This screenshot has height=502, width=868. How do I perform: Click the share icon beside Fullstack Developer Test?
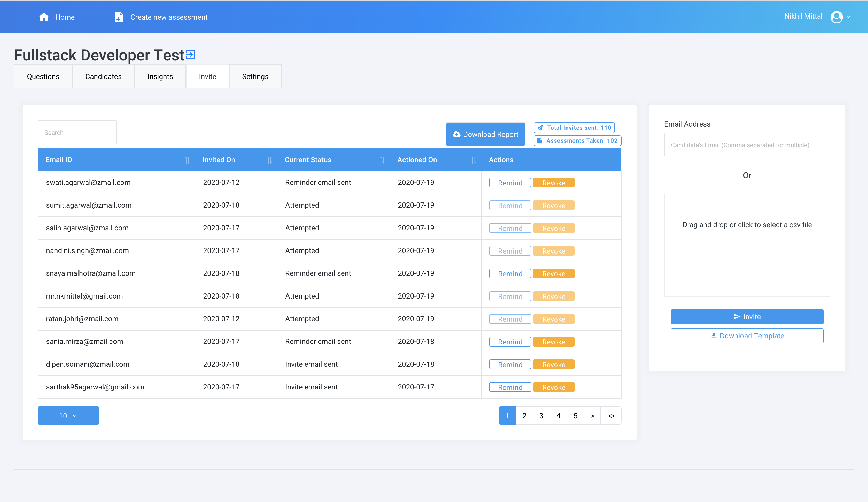pyautogui.click(x=190, y=55)
